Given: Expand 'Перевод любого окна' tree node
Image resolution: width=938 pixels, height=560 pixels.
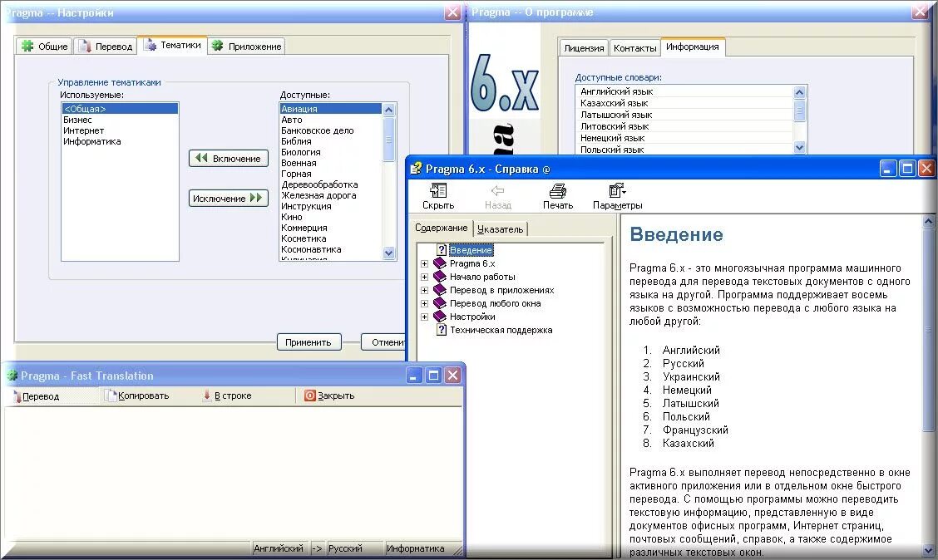Looking at the screenshot, I should pyautogui.click(x=424, y=303).
